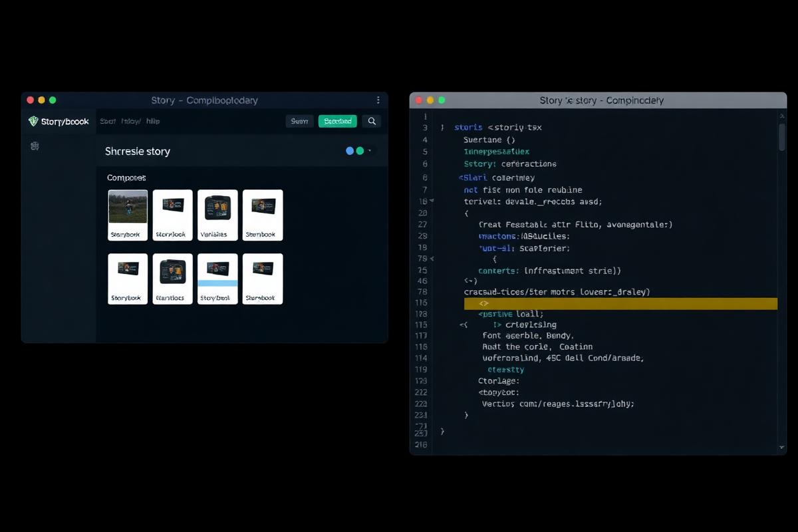Click the 'Compotet' section label
The image size is (798, 532).
click(x=126, y=178)
